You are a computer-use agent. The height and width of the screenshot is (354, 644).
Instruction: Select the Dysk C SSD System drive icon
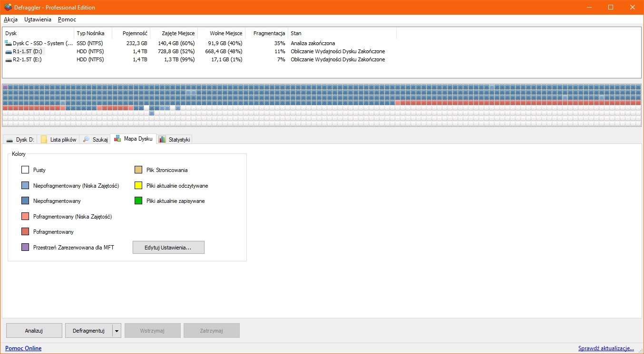(9, 43)
